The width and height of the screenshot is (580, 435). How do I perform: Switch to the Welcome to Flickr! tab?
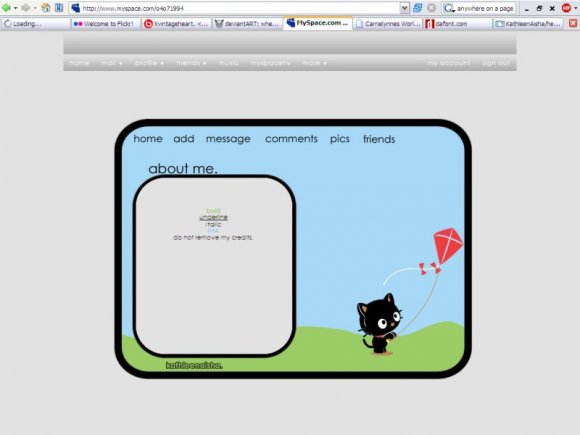[x=106, y=24]
